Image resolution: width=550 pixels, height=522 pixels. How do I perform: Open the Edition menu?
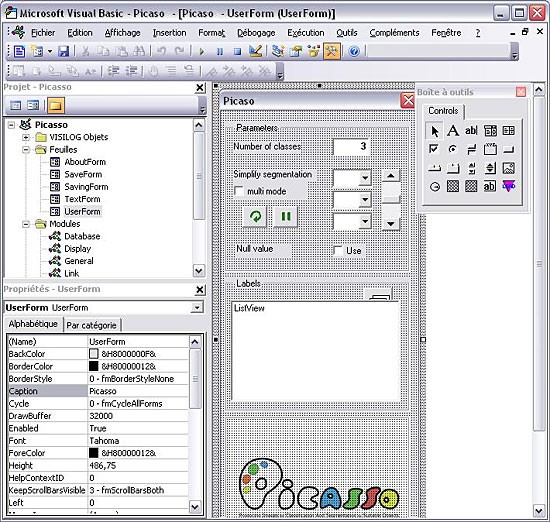point(80,33)
